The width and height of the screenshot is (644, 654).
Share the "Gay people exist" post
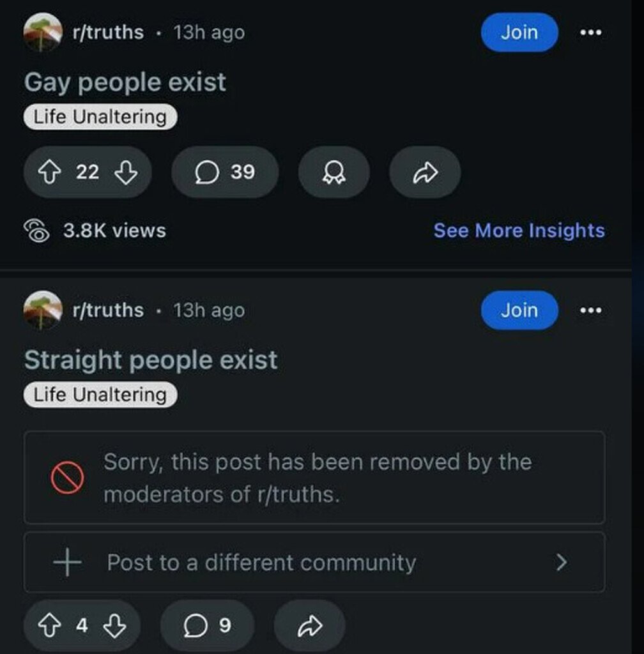coord(424,172)
